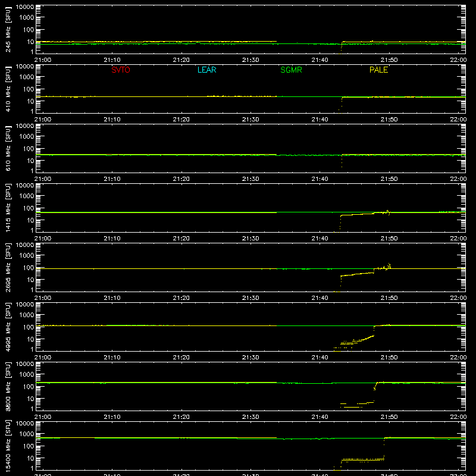Viewport: 476px width, 476px height.
Task: Click the 10000 tick on the 245 MHz axis
Action: (25, 7)
